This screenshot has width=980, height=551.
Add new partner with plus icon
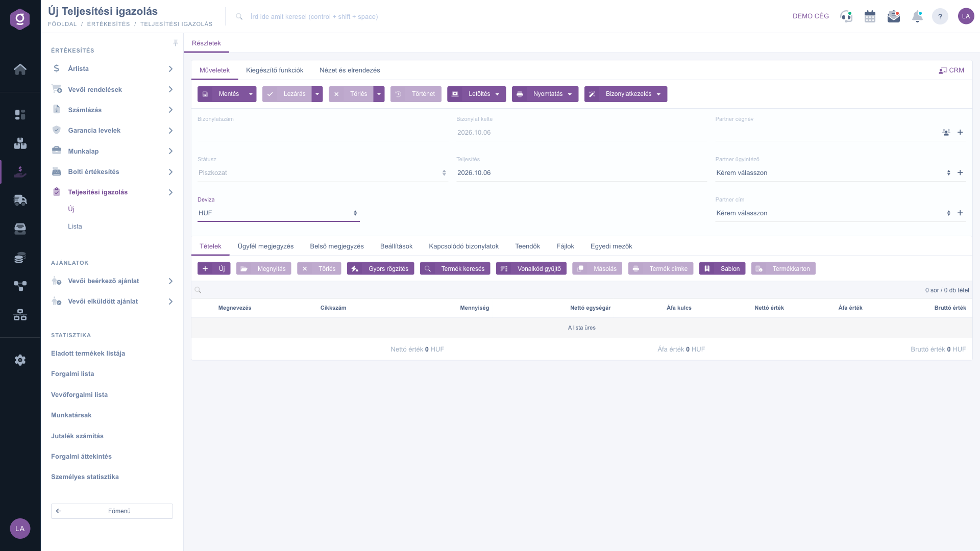(960, 133)
